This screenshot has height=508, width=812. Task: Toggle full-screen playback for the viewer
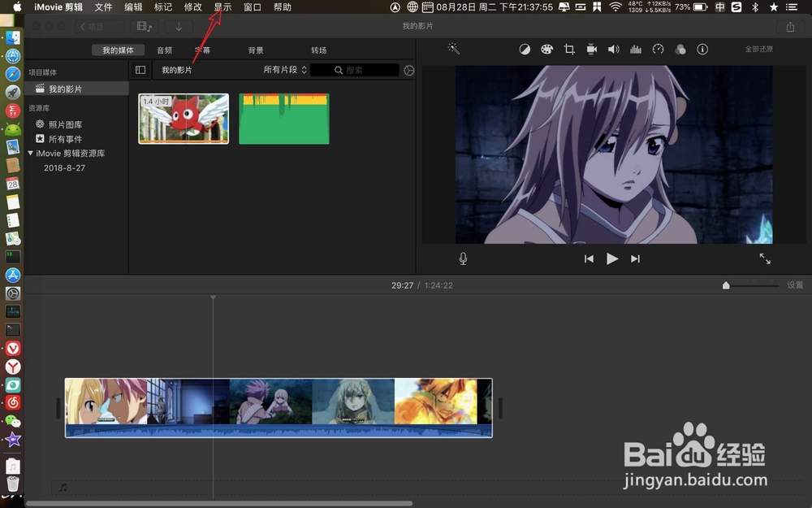764,258
